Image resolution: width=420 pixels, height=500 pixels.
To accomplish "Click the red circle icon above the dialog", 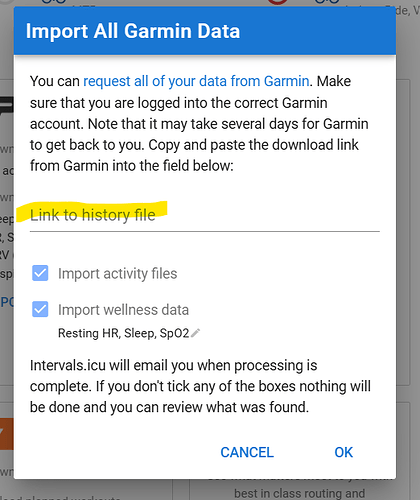I will pos(277,2).
